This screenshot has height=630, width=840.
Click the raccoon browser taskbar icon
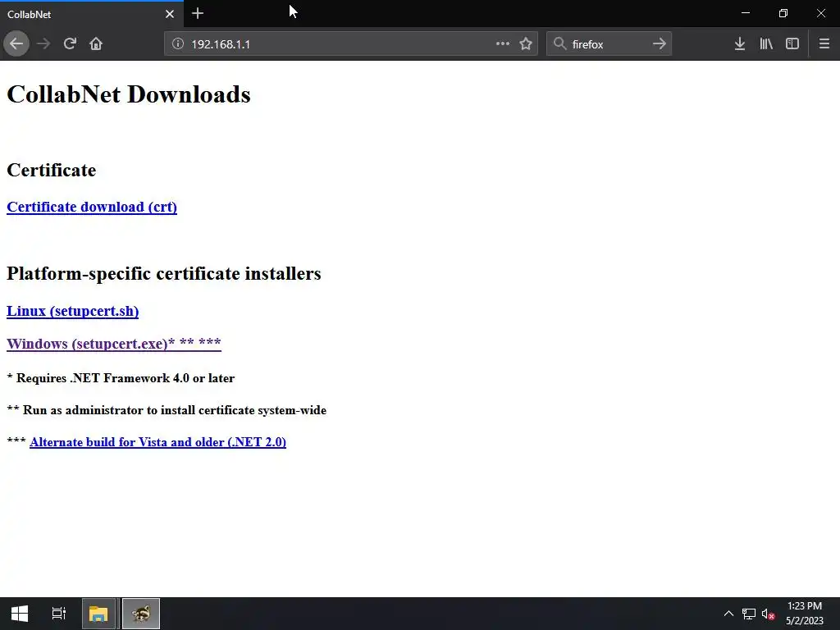141,614
